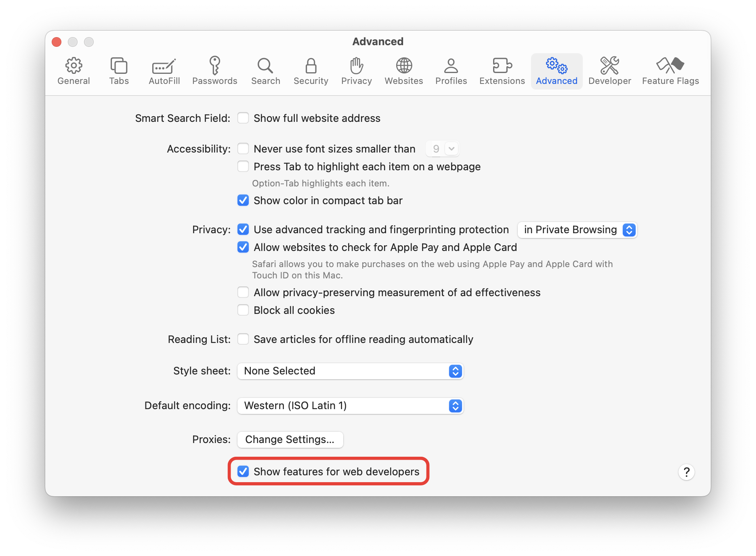Viewport: 756px width, 556px height.
Task: Open the in Private Browsing dropdown
Action: pyautogui.click(x=629, y=230)
